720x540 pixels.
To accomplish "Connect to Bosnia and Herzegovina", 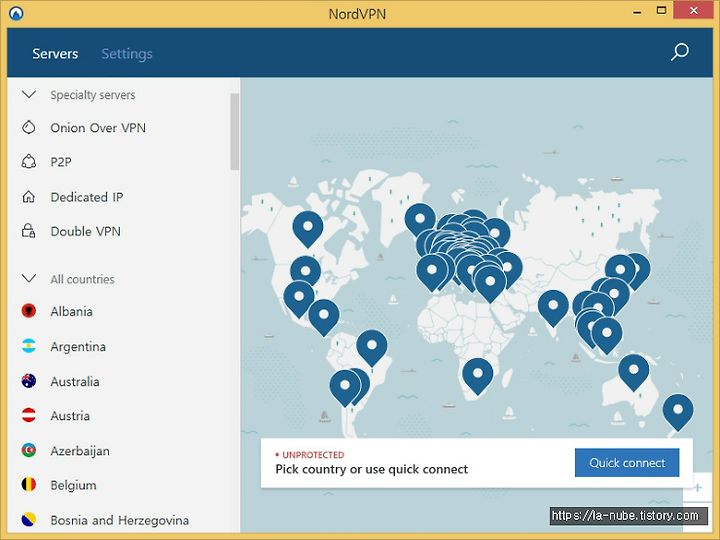I will tap(119, 520).
